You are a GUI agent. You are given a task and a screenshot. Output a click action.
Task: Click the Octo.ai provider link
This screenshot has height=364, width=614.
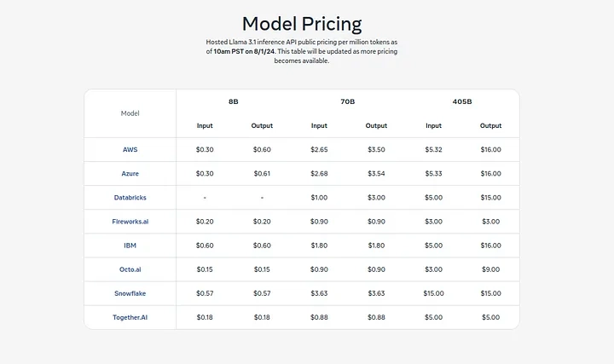[130, 269]
